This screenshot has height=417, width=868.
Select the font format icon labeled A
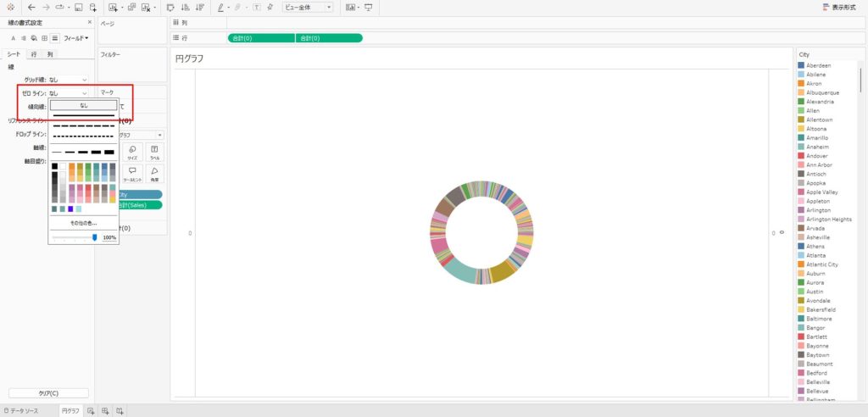click(14, 38)
